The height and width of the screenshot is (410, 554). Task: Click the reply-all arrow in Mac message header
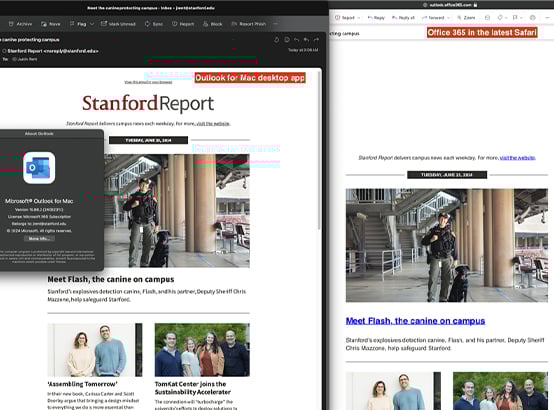click(306, 40)
